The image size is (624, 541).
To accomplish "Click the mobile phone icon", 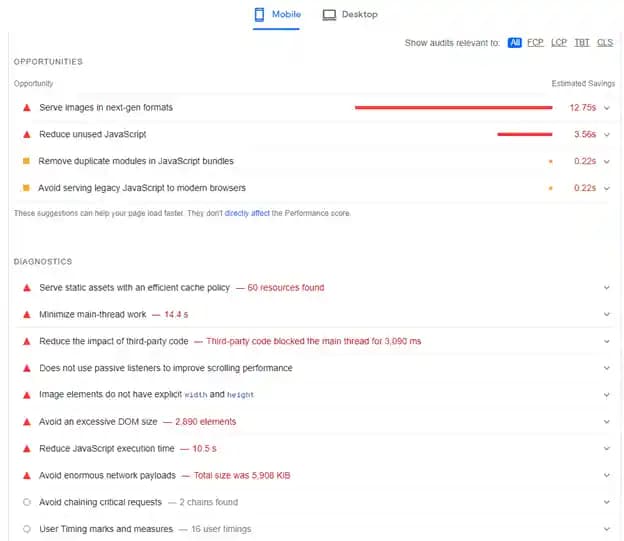I will coord(259,15).
